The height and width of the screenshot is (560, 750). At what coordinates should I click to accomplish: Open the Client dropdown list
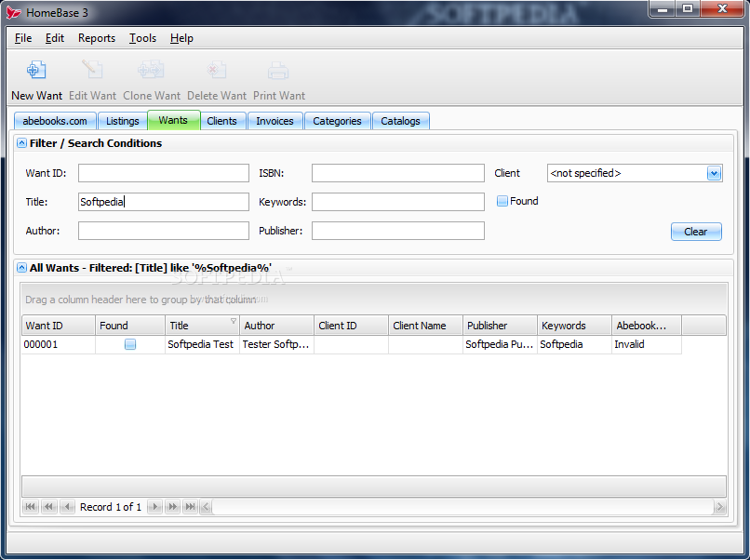714,173
